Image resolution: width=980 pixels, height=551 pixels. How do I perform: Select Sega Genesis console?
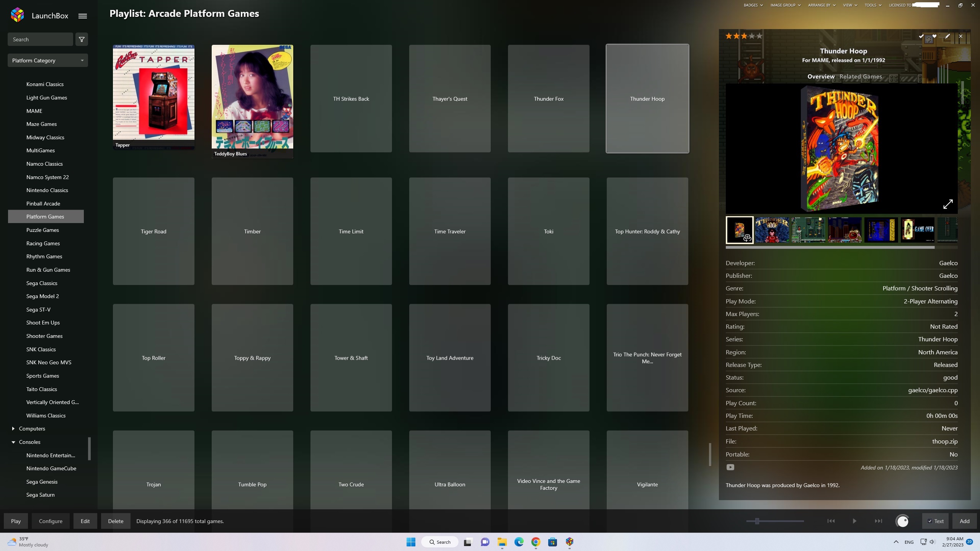[x=42, y=482]
